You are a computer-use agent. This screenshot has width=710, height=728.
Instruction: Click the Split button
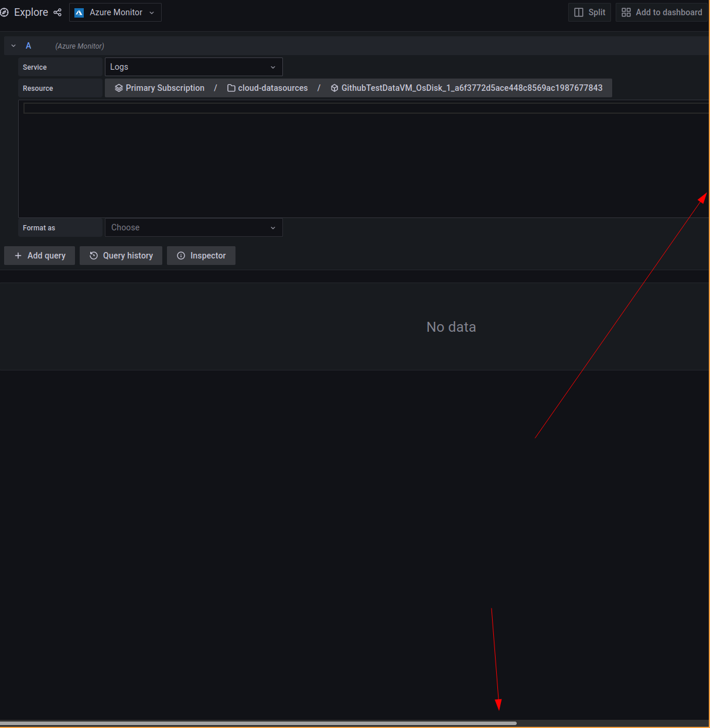click(589, 12)
